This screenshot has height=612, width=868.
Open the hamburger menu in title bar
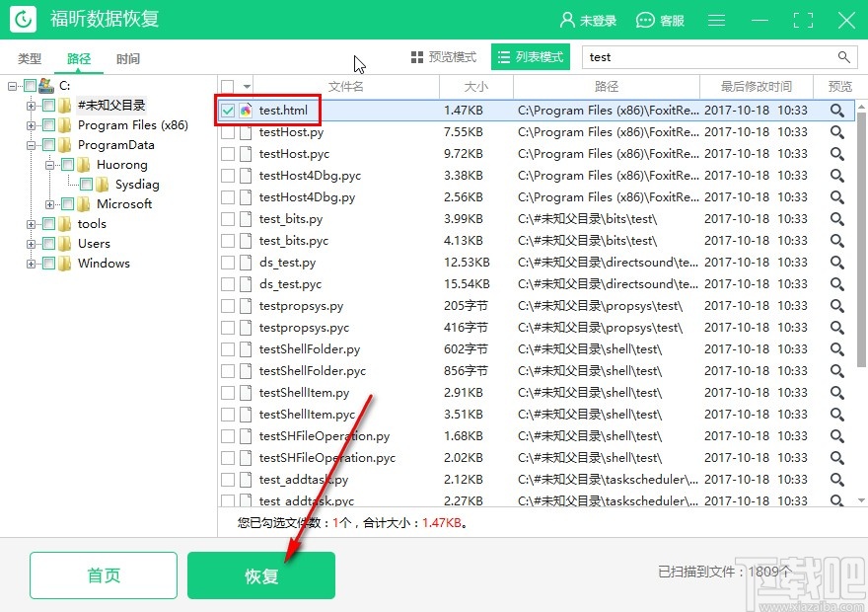pyautogui.click(x=716, y=20)
